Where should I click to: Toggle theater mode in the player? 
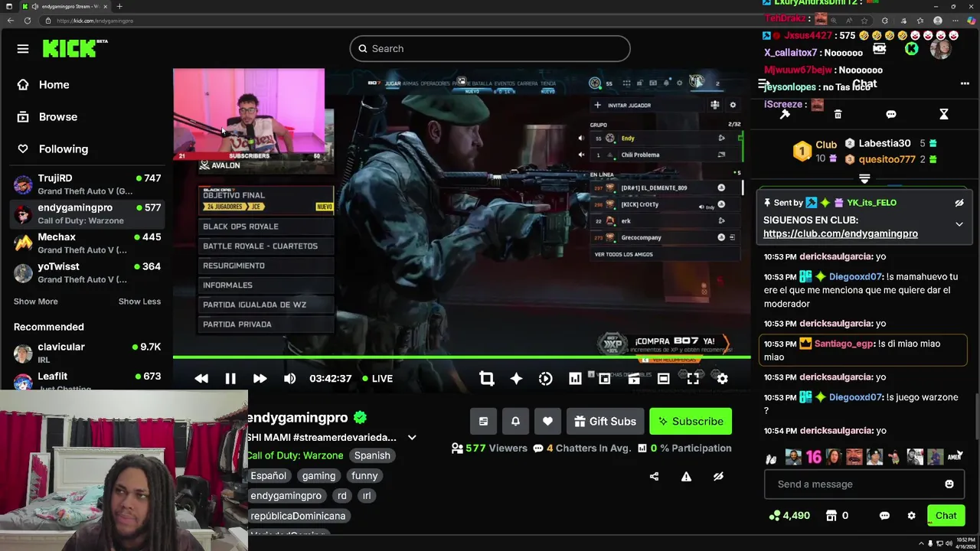[663, 379]
